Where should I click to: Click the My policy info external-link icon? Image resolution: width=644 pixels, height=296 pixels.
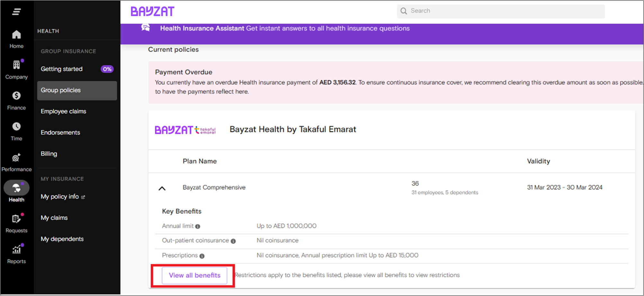(x=83, y=197)
